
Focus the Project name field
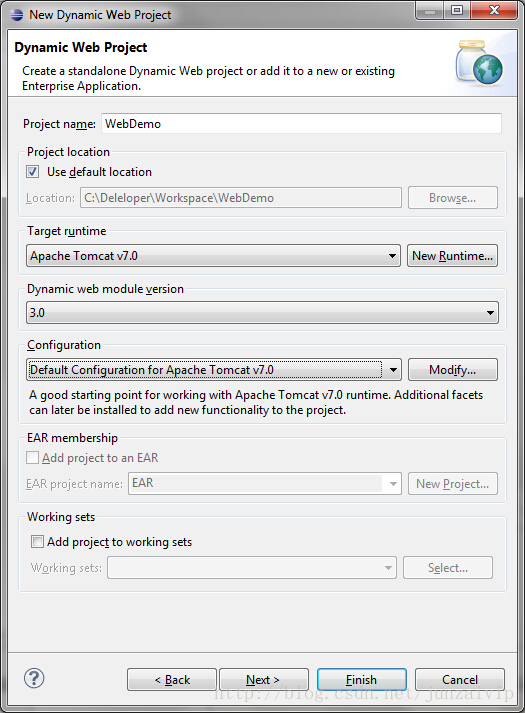pos(301,124)
